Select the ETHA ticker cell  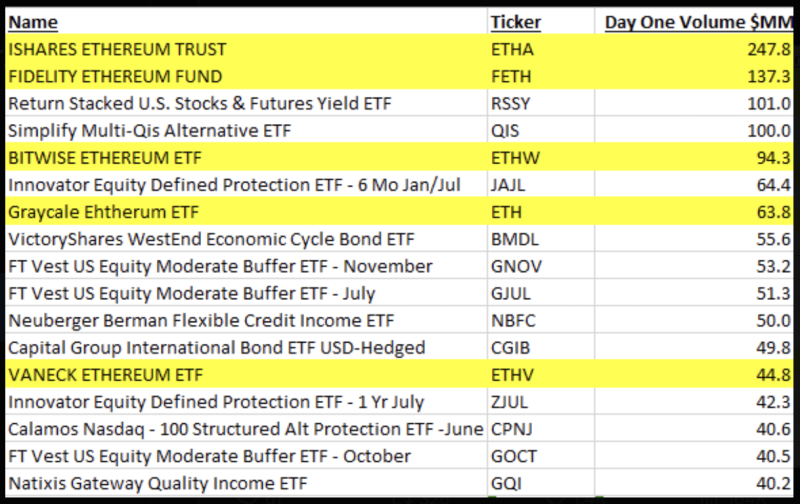pos(541,49)
